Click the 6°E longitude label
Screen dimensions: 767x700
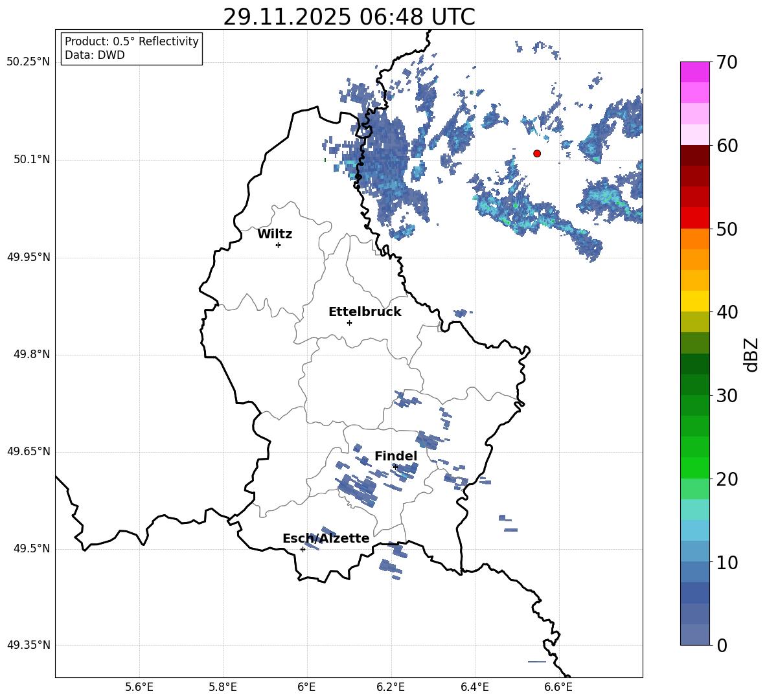(x=306, y=687)
